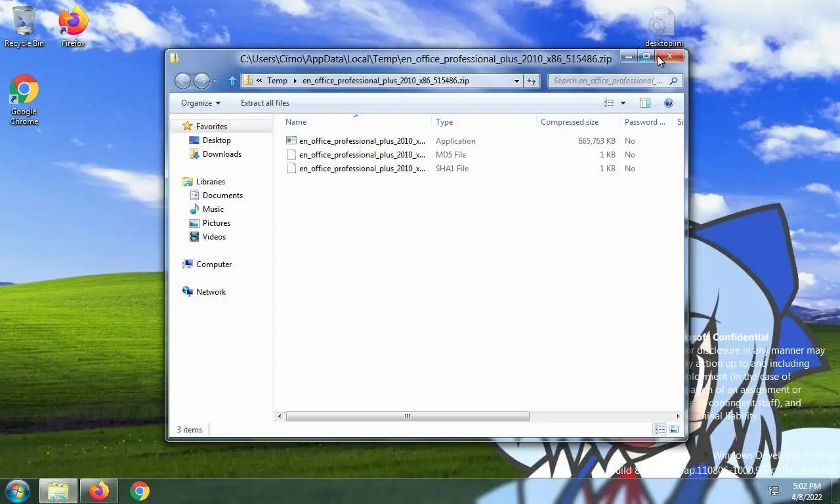Sort by the Type column header
The image size is (840, 504).
point(484,122)
